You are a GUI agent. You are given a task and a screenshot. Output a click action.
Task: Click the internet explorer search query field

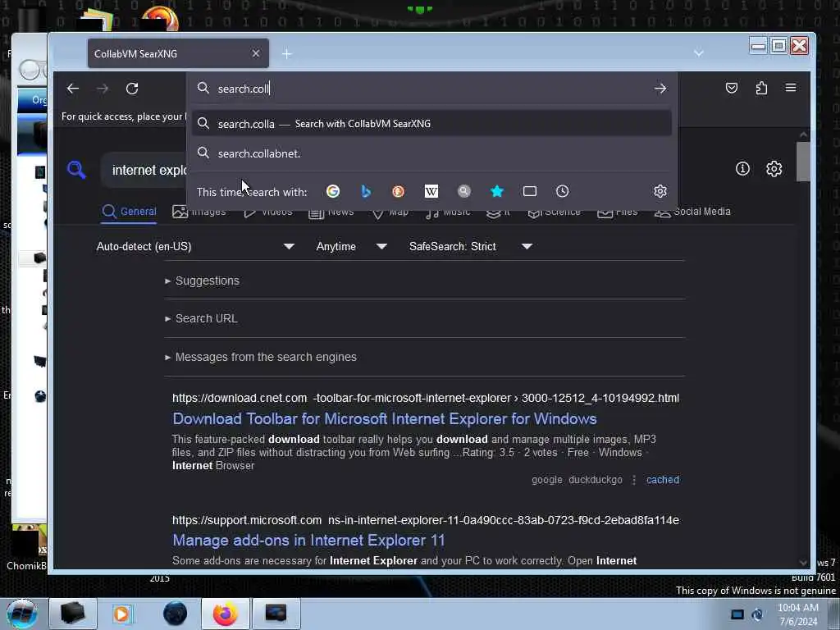149,171
